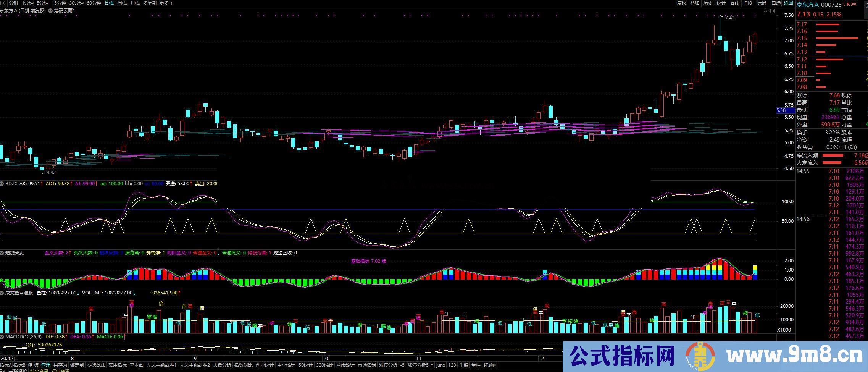868x372 pixels.
Task: Click the 标记 mark button
Action: pyautogui.click(x=761, y=3)
